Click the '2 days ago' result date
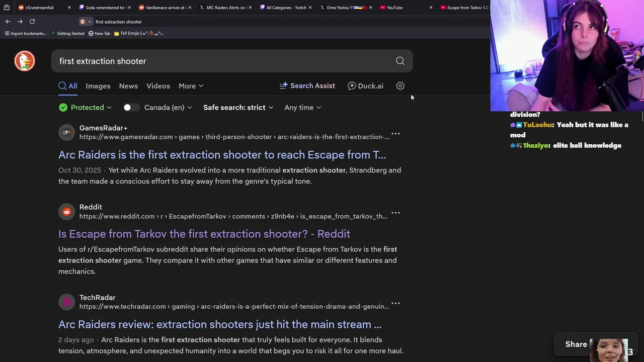Viewport: 644px width, 362px height. coord(76,340)
